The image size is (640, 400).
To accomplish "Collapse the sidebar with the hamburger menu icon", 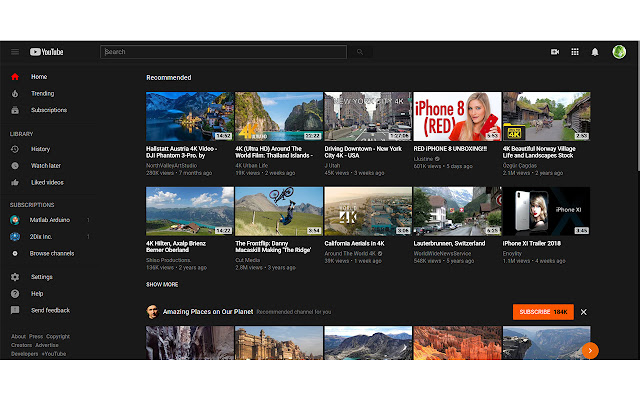I will pos(15,52).
